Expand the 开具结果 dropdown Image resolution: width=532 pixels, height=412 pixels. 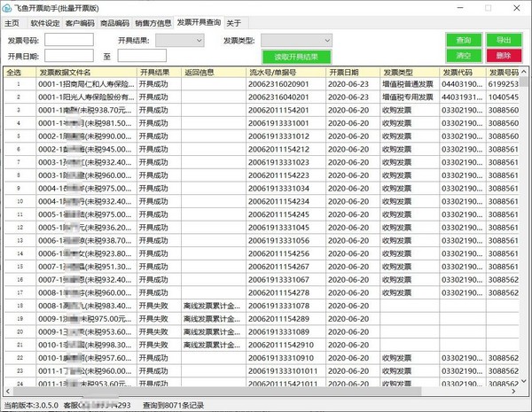[179, 41]
